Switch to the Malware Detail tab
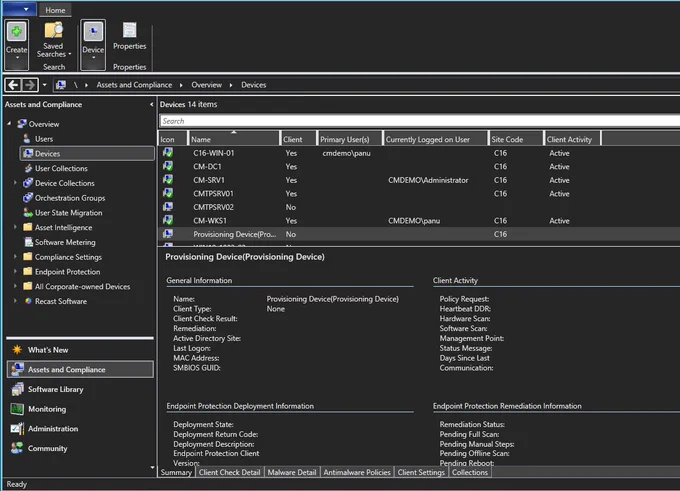This screenshot has width=680, height=491. click(x=291, y=472)
